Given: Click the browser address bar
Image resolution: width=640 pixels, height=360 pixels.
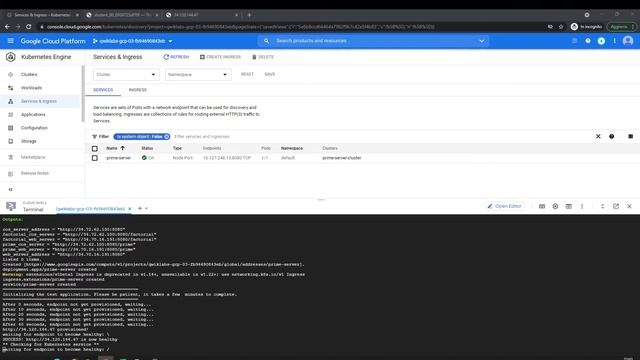Looking at the screenshot, I should [x=241, y=27].
